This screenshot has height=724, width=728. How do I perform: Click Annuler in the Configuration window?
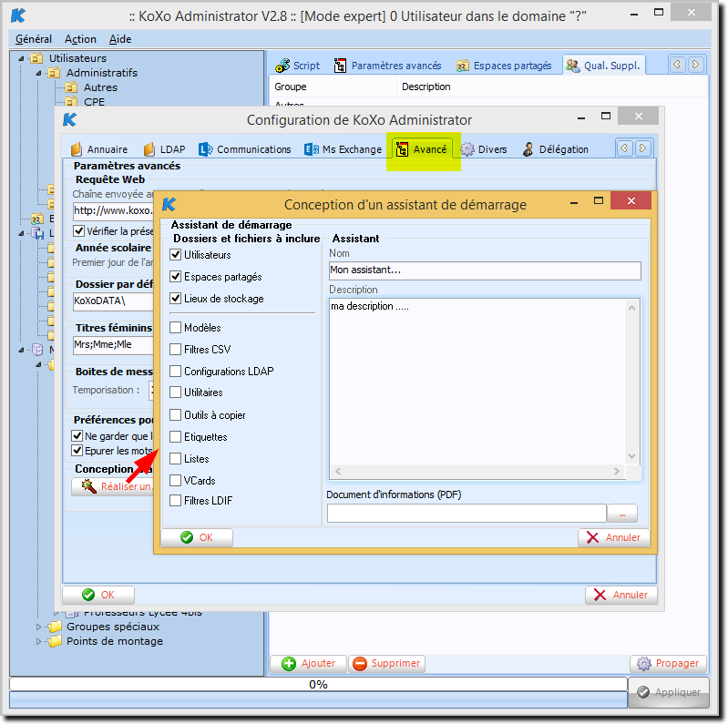click(x=621, y=595)
